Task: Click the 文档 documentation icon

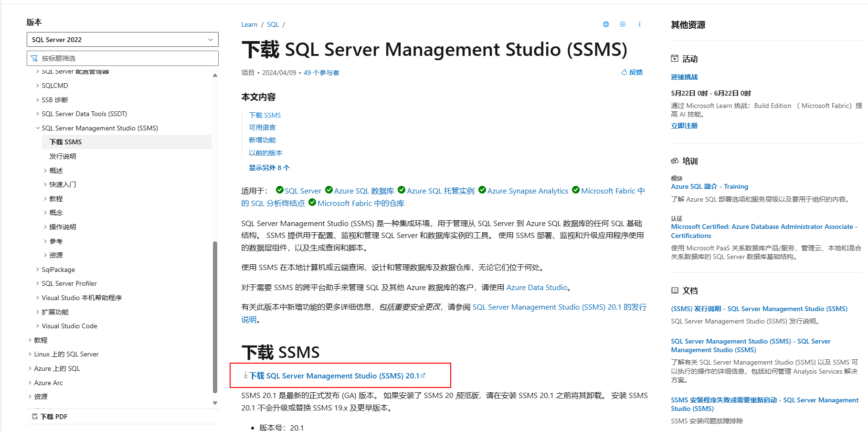Action: [x=675, y=290]
